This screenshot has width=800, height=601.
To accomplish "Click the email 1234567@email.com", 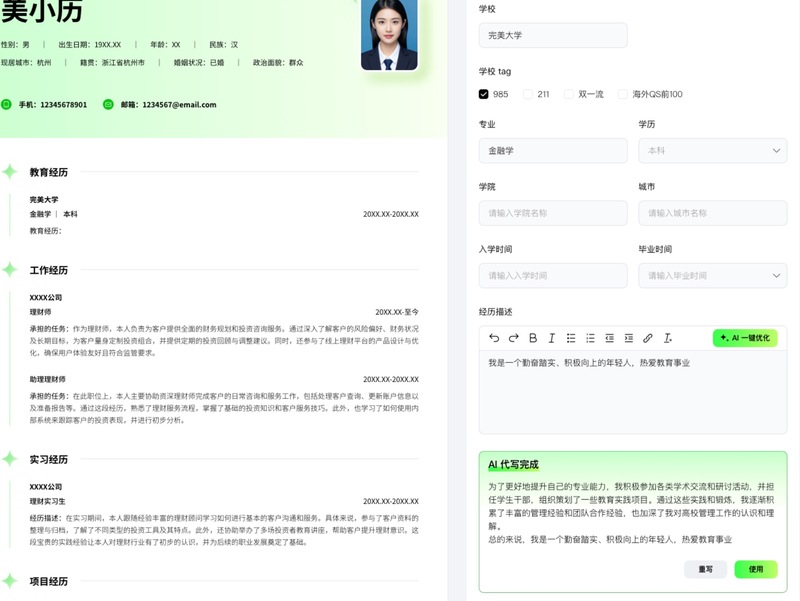I will coord(179,105).
